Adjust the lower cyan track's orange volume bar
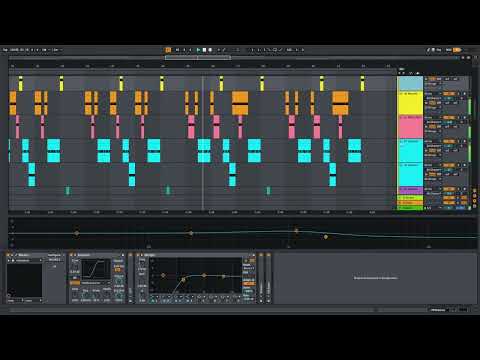The height and width of the screenshot is (360, 480). pyautogui.click(x=449, y=165)
